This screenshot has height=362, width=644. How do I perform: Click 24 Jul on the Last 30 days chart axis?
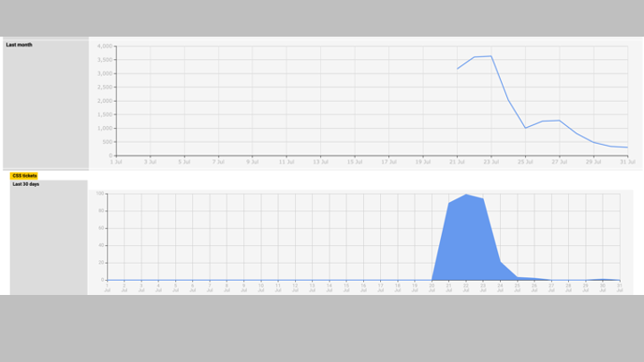click(500, 288)
